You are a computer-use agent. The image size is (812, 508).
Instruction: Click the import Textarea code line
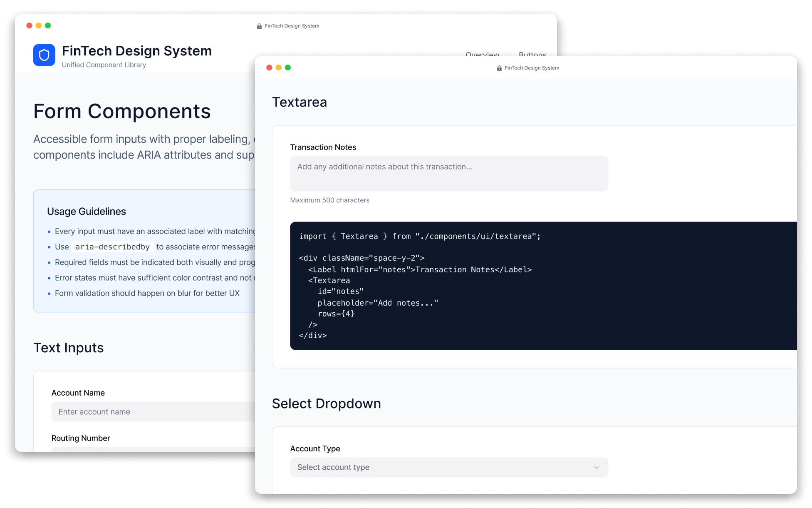pyautogui.click(x=420, y=237)
